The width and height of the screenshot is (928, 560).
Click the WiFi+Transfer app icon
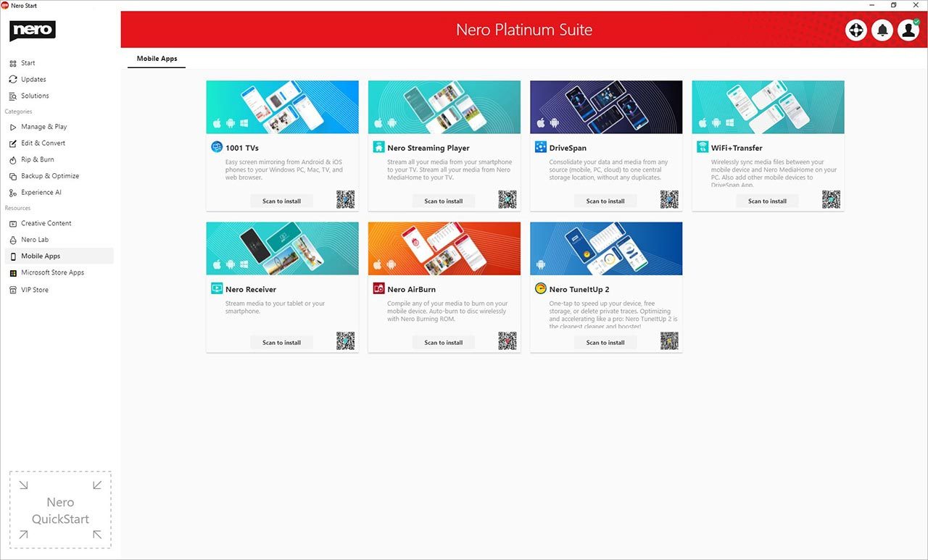click(x=703, y=147)
